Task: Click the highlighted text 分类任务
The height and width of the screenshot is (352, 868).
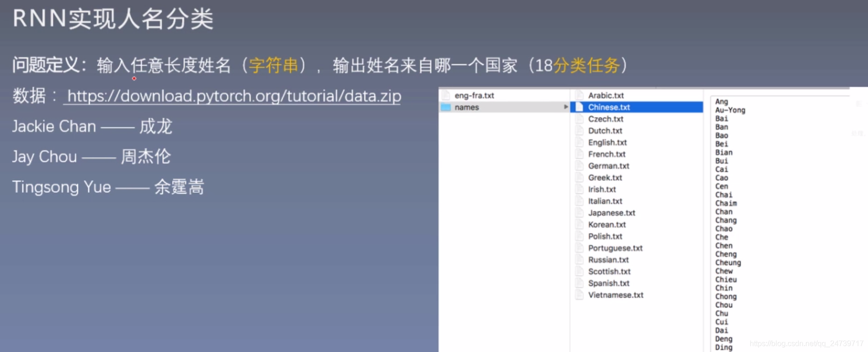Action: coord(587,66)
